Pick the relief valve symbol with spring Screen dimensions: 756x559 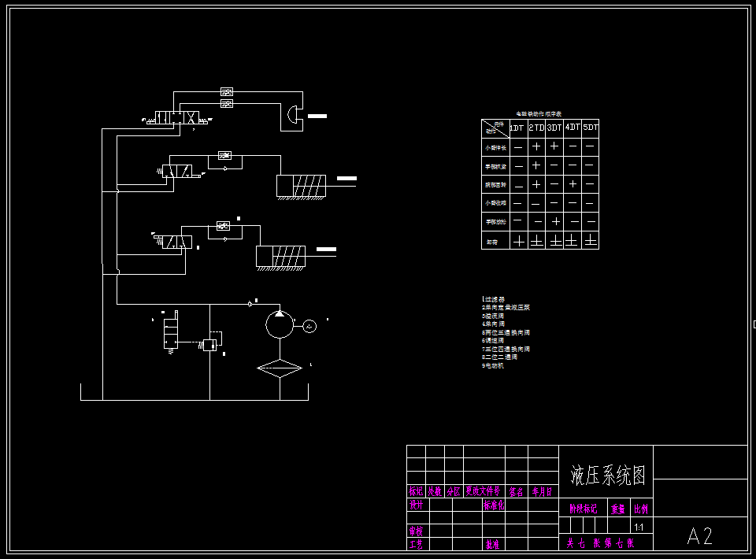click(209, 345)
